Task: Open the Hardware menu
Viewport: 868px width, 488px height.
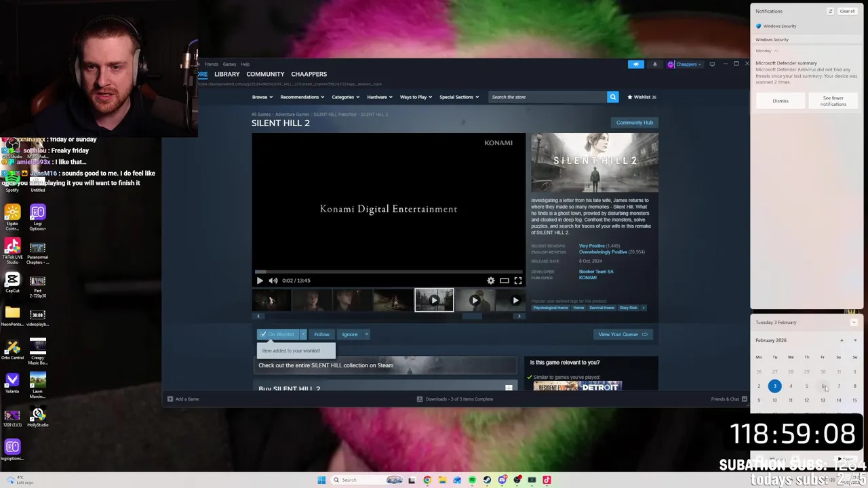Action: click(x=379, y=97)
